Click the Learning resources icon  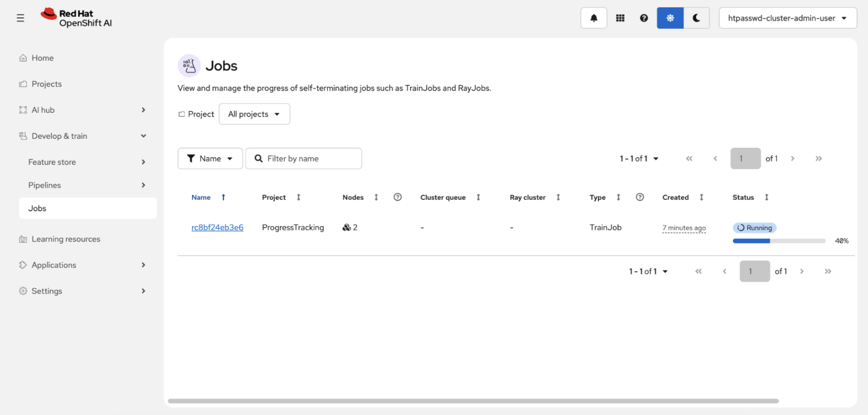coord(23,239)
